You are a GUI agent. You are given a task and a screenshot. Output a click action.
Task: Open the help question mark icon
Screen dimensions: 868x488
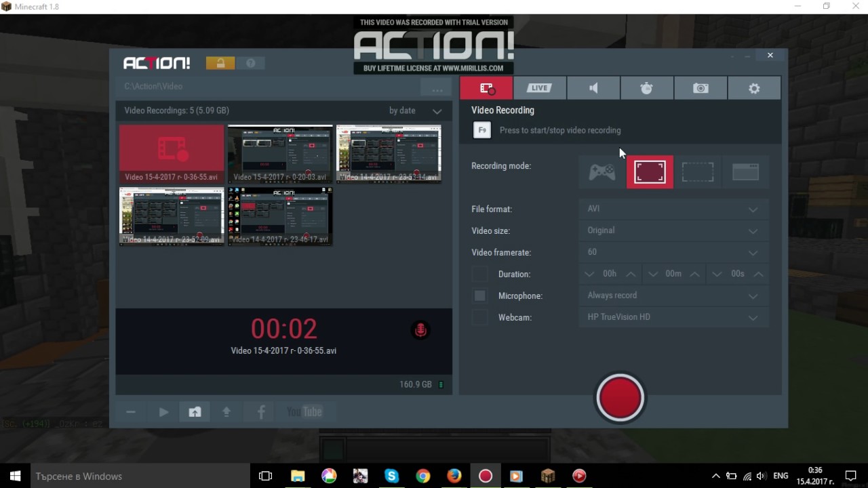click(251, 63)
